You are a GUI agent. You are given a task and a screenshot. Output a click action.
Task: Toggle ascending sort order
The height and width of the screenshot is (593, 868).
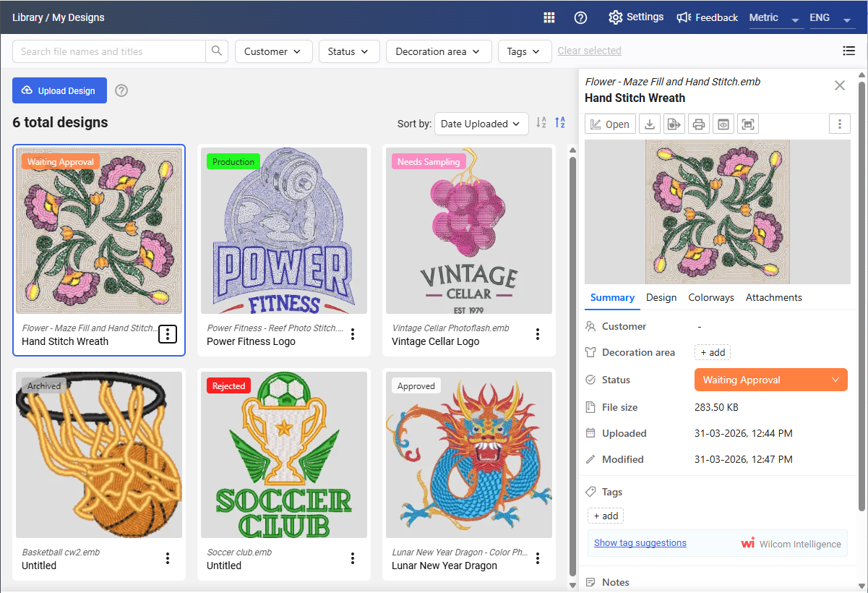[x=541, y=123]
